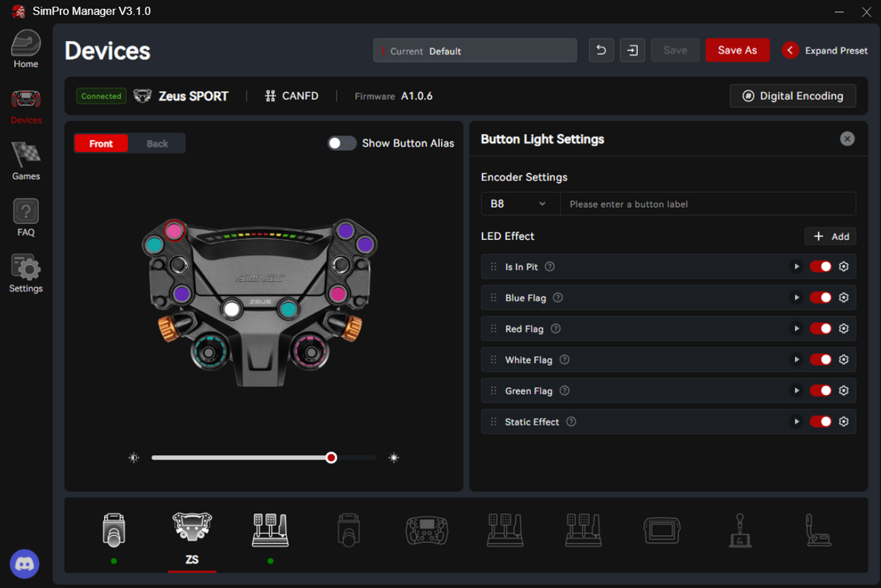Open the Discord link icon
Viewport: 881px width, 588px height.
pos(24,565)
